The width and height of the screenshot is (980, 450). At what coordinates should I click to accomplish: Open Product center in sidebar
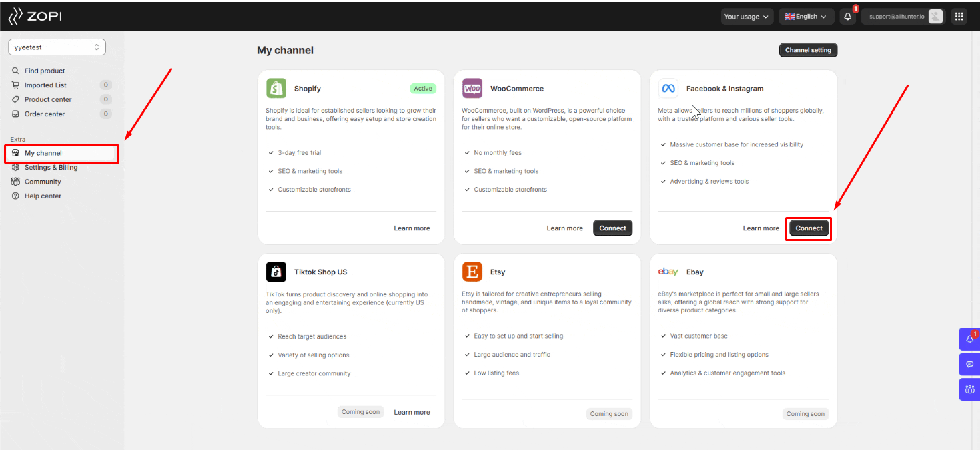(x=48, y=99)
